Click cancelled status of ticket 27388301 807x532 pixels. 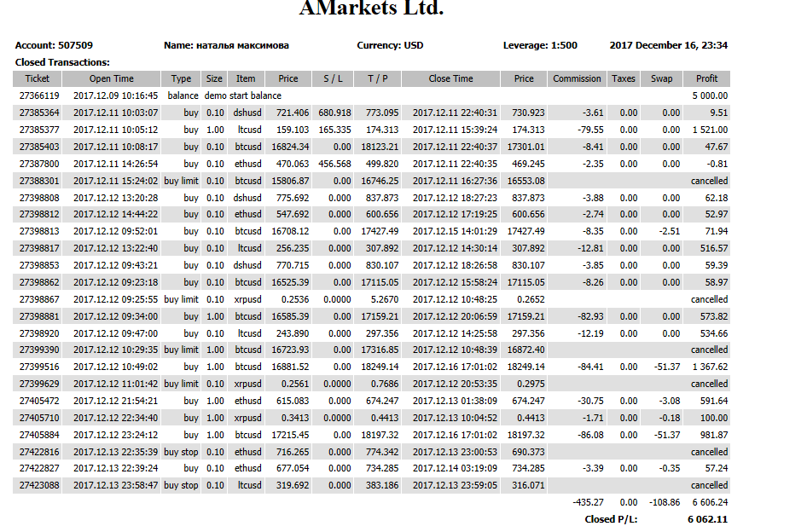click(x=709, y=181)
